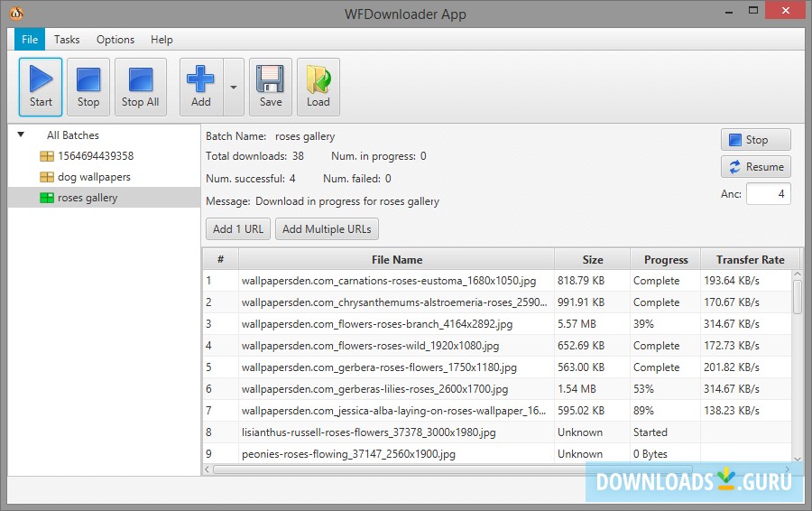This screenshot has width=812, height=511.
Task: Click the vertical scrollbar thumb
Action: 798,296
